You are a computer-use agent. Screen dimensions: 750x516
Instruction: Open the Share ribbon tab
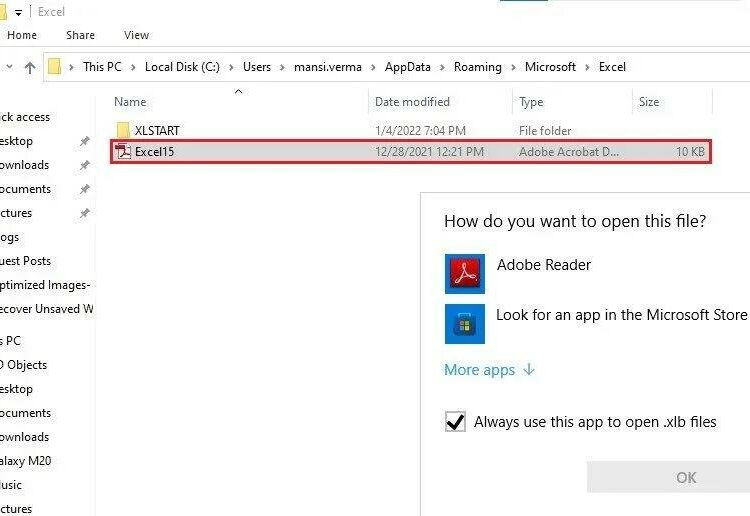(x=80, y=35)
